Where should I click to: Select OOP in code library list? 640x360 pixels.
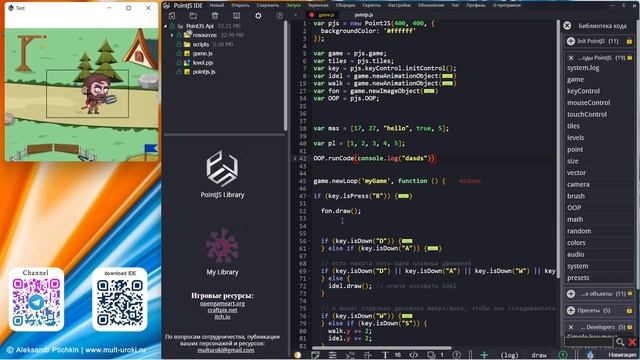coord(574,208)
